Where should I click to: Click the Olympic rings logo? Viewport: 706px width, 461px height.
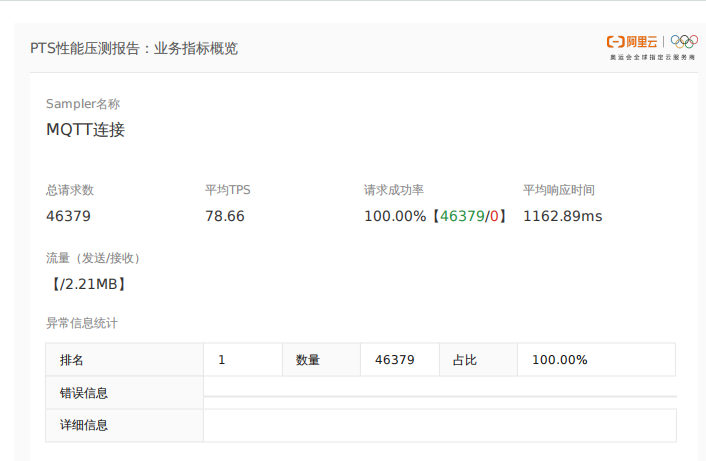click(x=684, y=41)
